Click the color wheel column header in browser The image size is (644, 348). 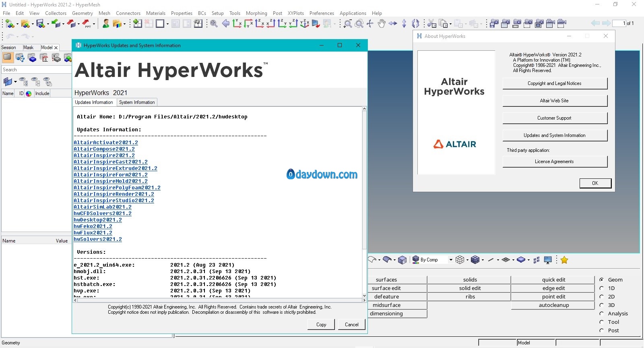(x=29, y=93)
